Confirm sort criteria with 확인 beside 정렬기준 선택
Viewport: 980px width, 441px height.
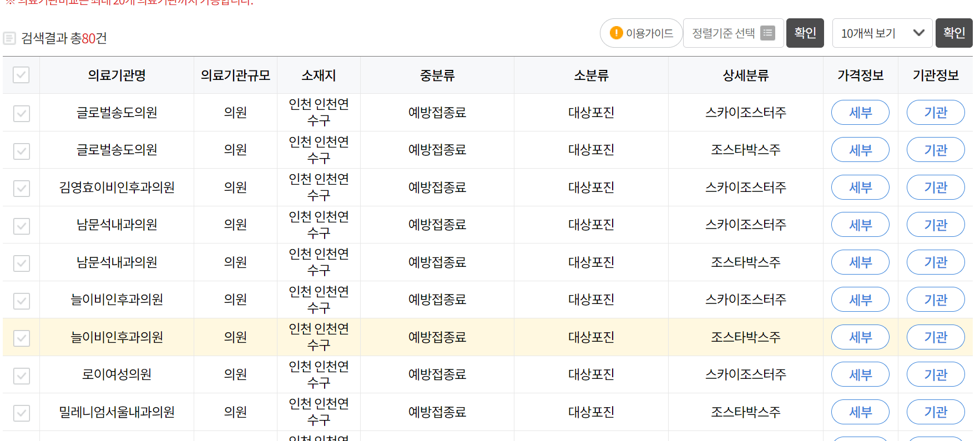coord(805,33)
